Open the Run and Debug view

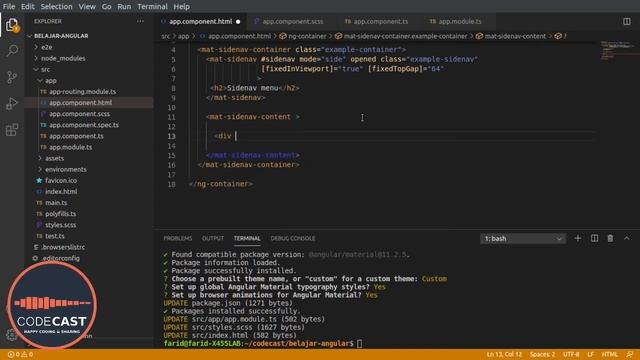coord(12,103)
